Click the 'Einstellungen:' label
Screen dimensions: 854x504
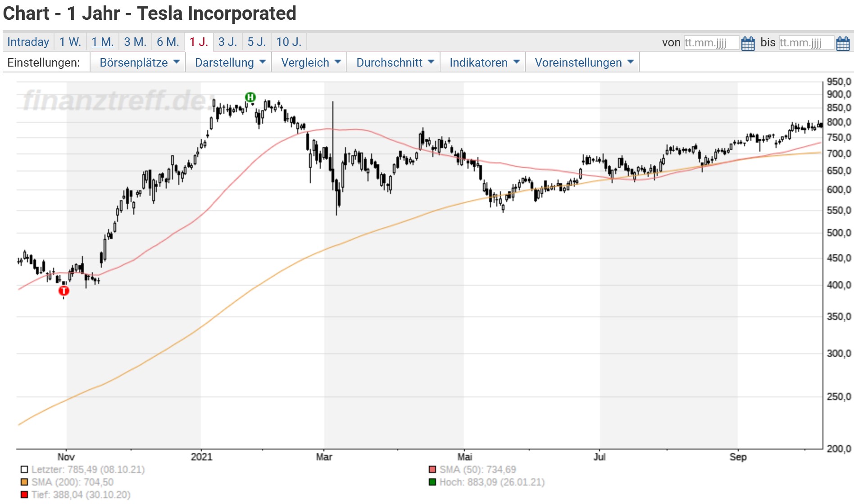point(44,63)
